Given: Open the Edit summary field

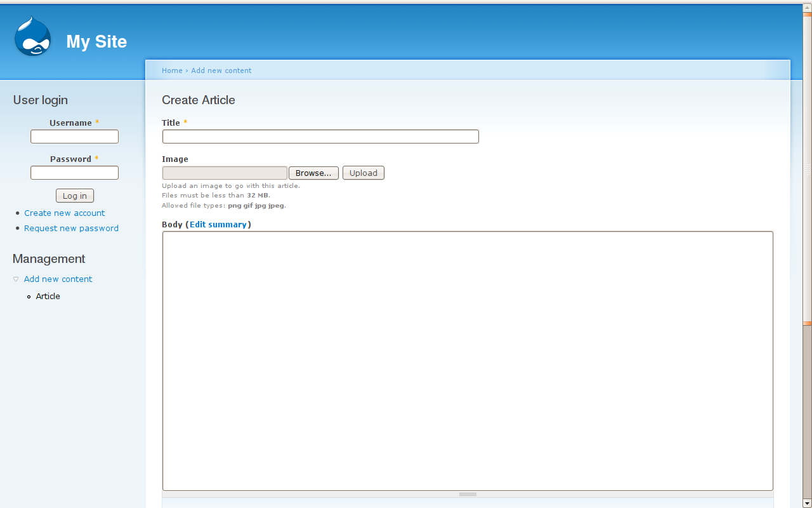Looking at the screenshot, I should [x=218, y=224].
